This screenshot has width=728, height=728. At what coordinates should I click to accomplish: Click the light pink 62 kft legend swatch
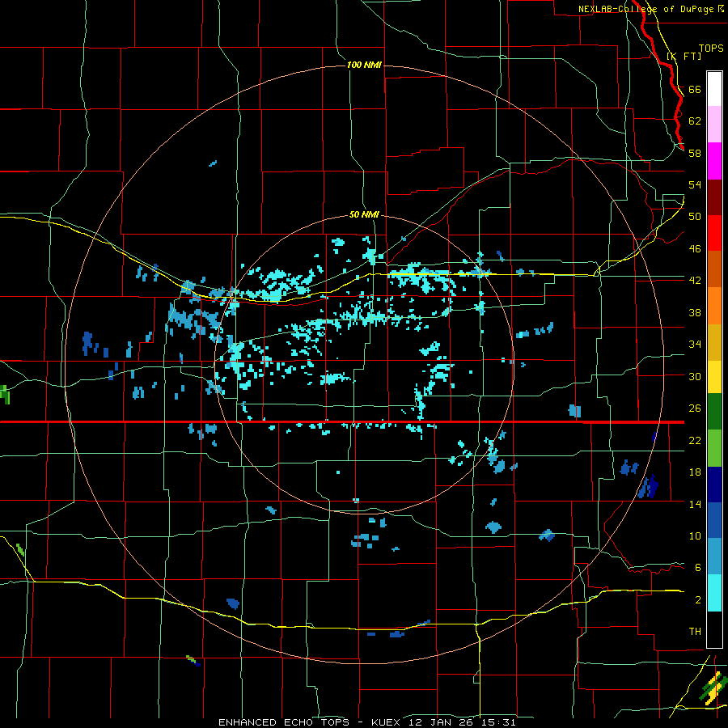(x=714, y=125)
